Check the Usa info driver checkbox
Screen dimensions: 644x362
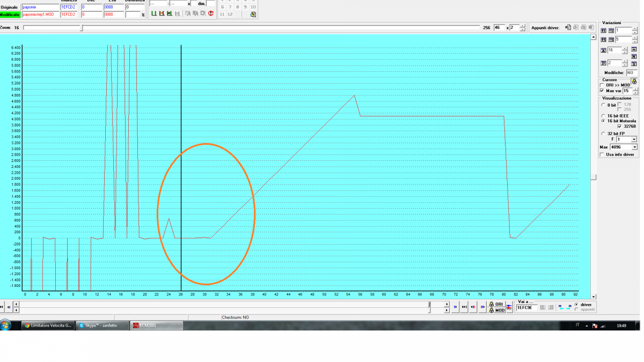pyautogui.click(x=602, y=154)
